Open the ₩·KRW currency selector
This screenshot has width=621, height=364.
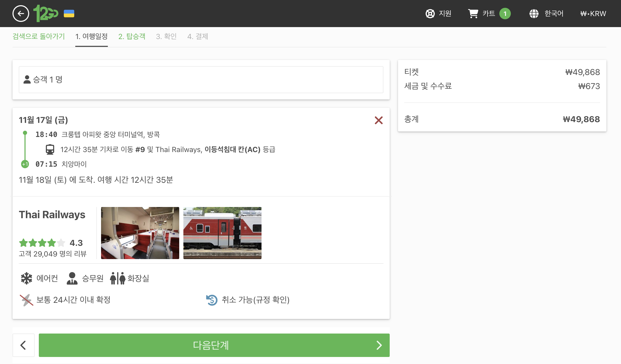(593, 14)
